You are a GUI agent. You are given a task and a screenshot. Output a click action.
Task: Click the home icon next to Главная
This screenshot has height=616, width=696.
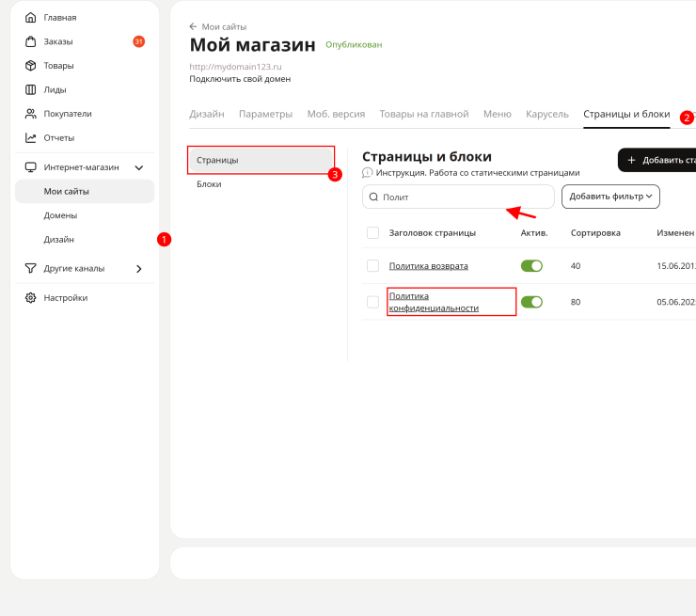tap(30, 17)
